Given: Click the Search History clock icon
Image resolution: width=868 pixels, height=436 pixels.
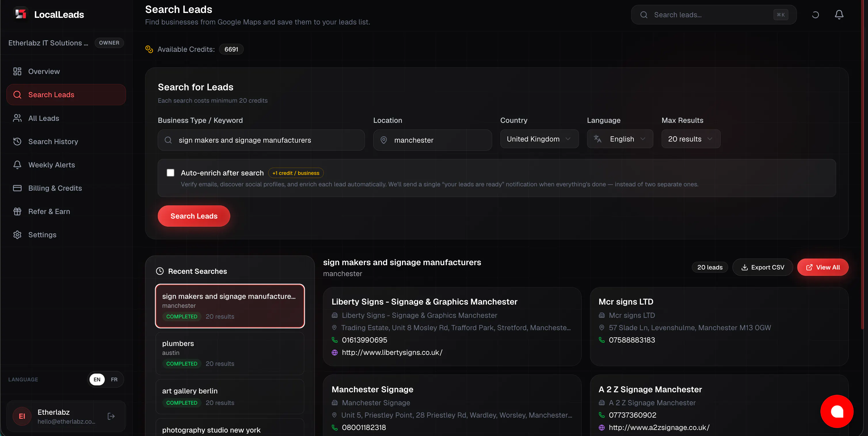Looking at the screenshot, I should tap(17, 141).
